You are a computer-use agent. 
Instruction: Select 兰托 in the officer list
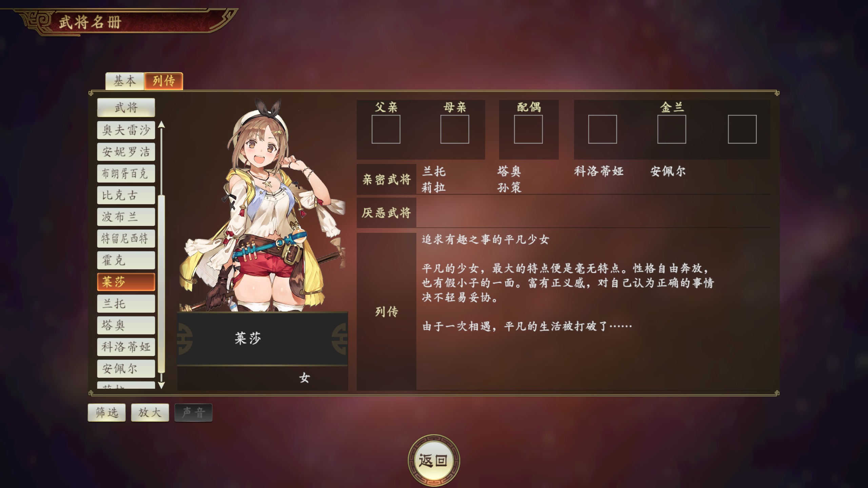[126, 304]
